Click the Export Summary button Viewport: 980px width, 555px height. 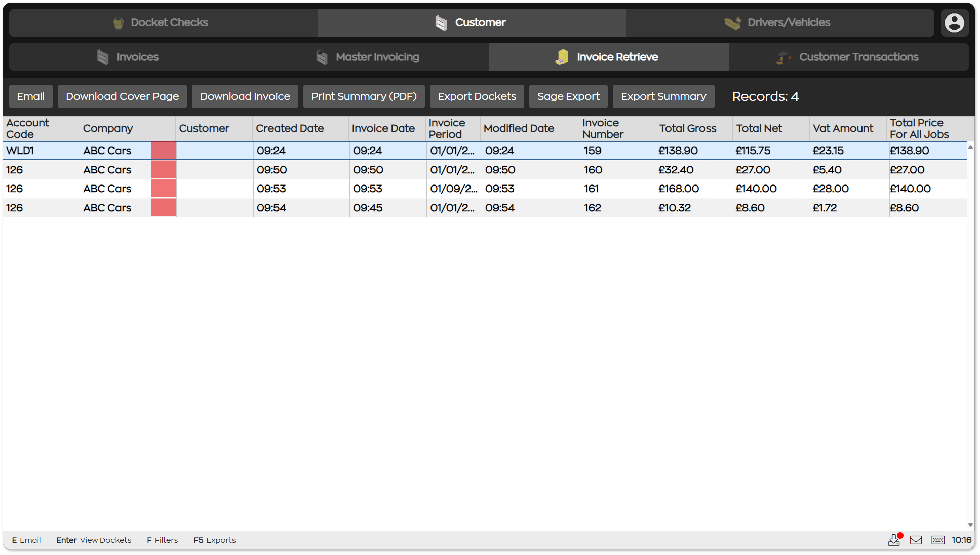(x=663, y=96)
